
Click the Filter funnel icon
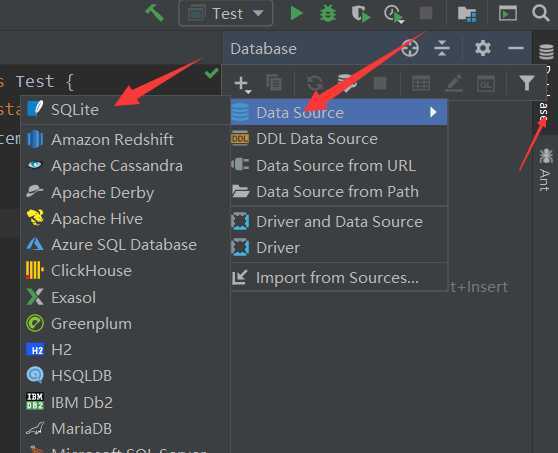tap(527, 84)
